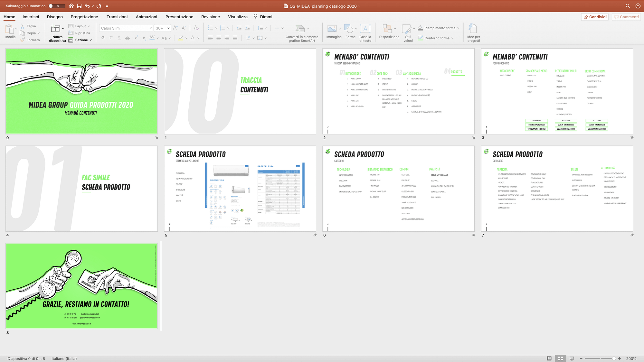Click the Save floppy disk icon
The width and height of the screenshot is (644, 362).
click(x=79, y=6)
